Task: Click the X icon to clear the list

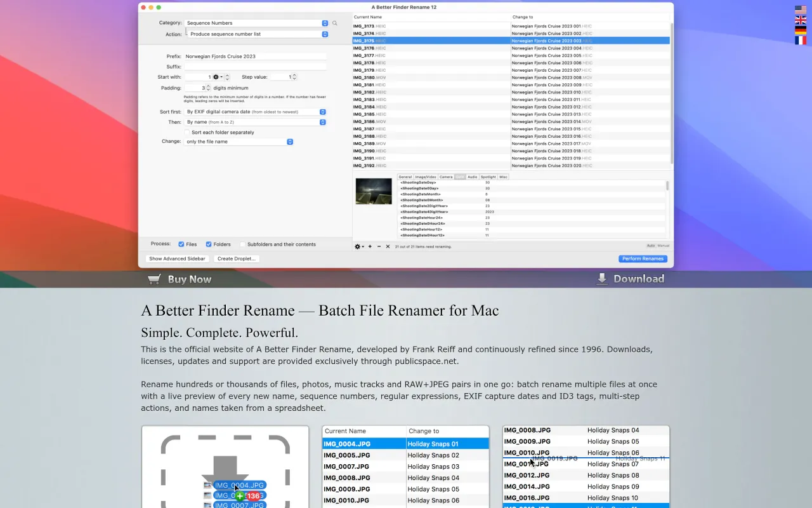Action: [x=388, y=246]
